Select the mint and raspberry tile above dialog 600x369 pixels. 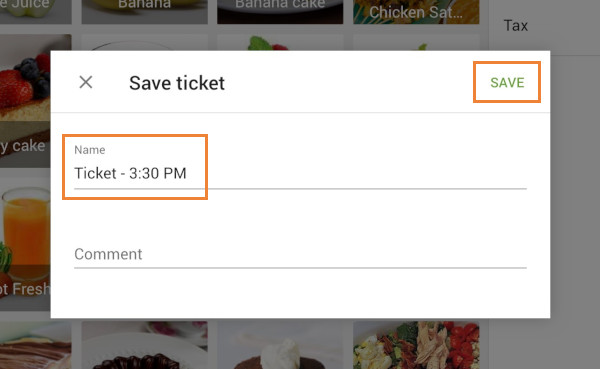click(280, 42)
